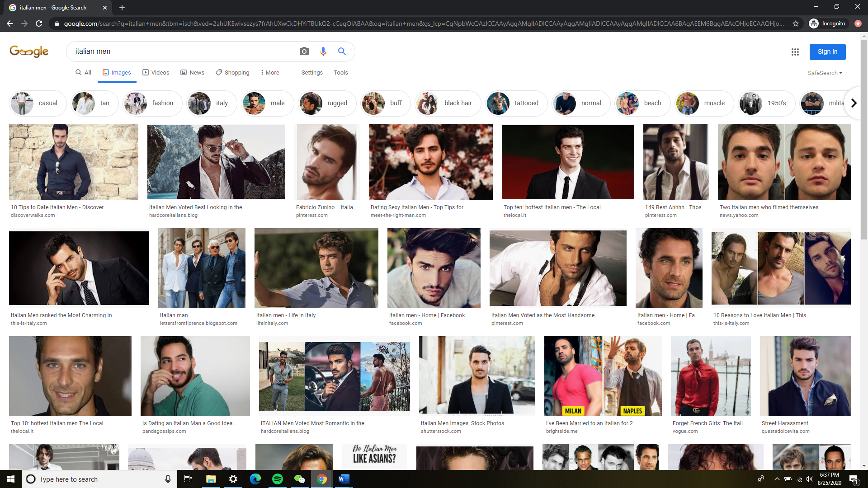This screenshot has height=488, width=868.
Task: Launch Word from the taskbar
Action: pos(344,479)
